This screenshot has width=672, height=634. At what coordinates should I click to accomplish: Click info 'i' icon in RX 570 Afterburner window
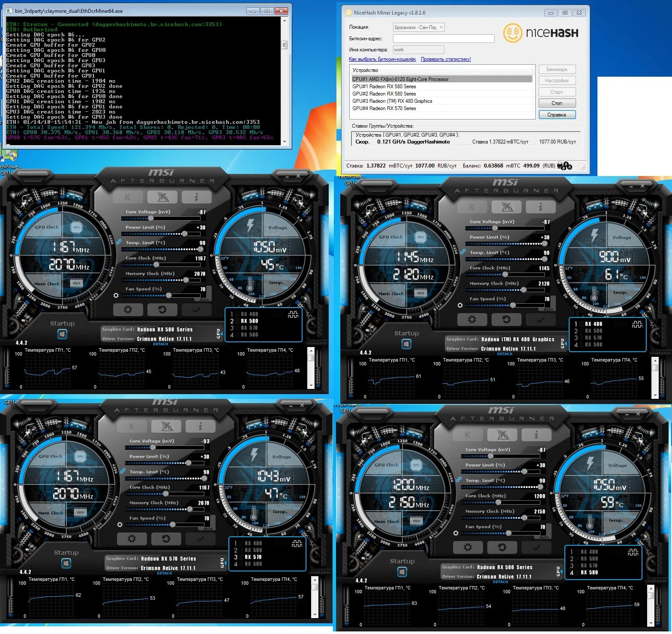coord(200,426)
